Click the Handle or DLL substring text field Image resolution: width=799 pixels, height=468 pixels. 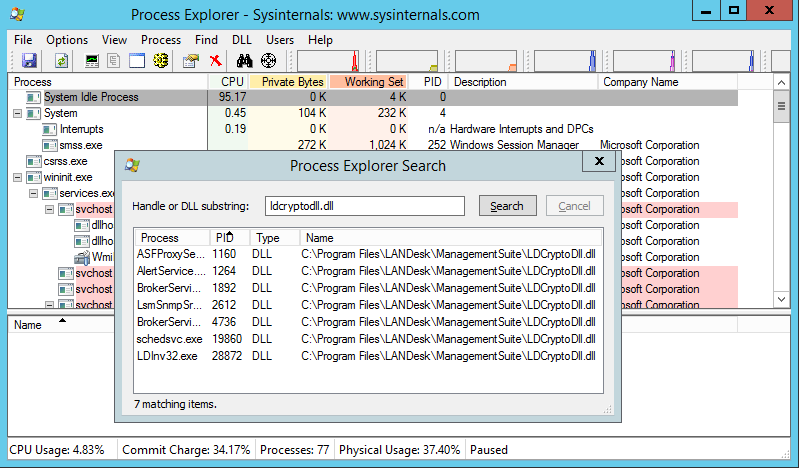coord(364,206)
